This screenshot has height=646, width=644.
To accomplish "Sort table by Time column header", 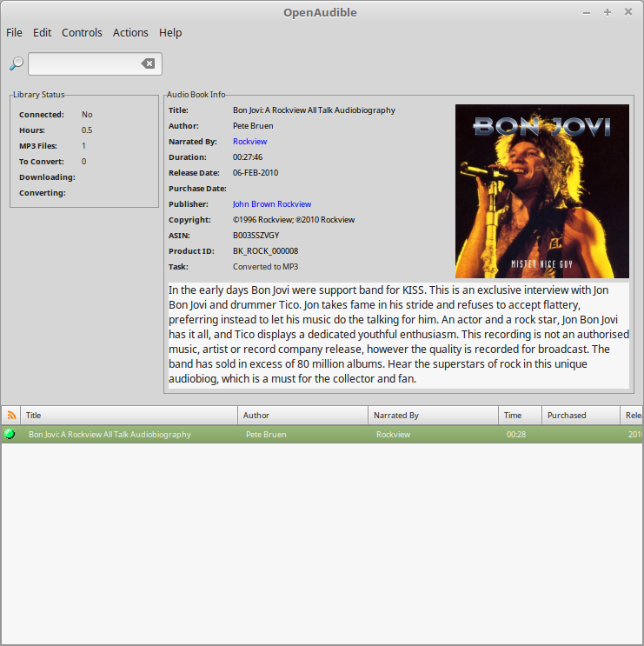I will click(520, 416).
